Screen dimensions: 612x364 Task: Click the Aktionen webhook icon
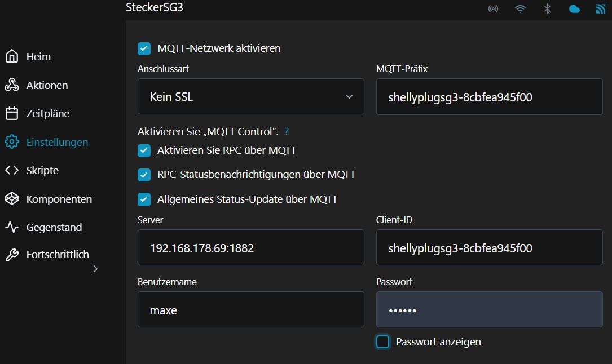pyautogui.click(x=12, y=85)
